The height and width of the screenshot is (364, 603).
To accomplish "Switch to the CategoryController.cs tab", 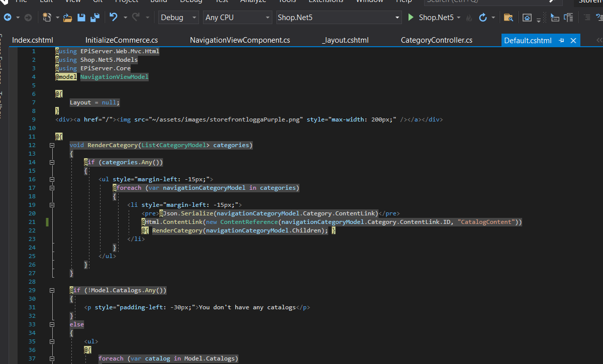I will coord(436,40).
